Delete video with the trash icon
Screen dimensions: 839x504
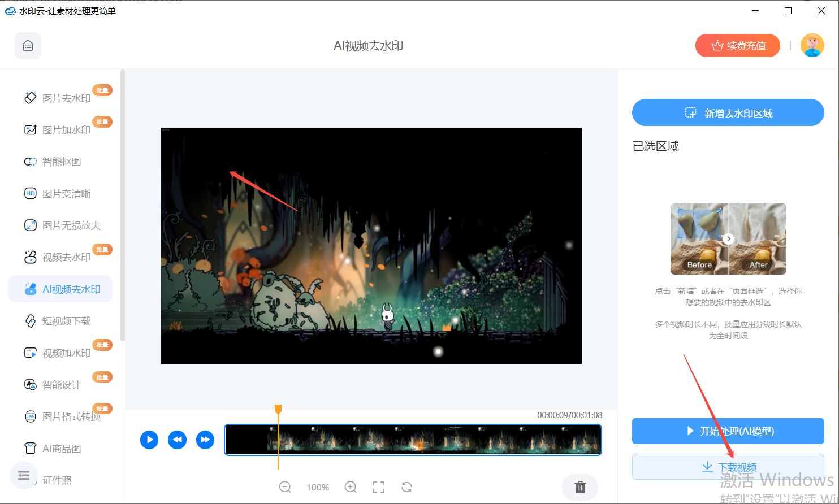coord(580,487)
